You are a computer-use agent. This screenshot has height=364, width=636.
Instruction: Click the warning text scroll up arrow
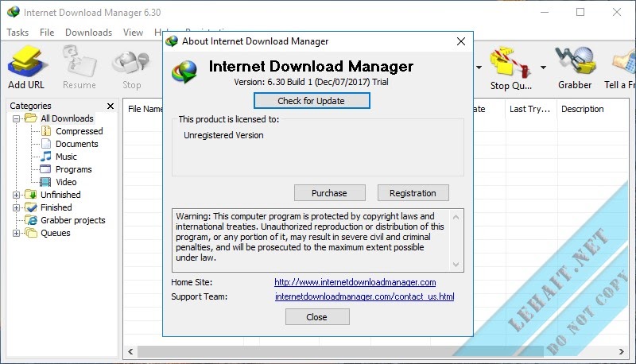point(456,217)
